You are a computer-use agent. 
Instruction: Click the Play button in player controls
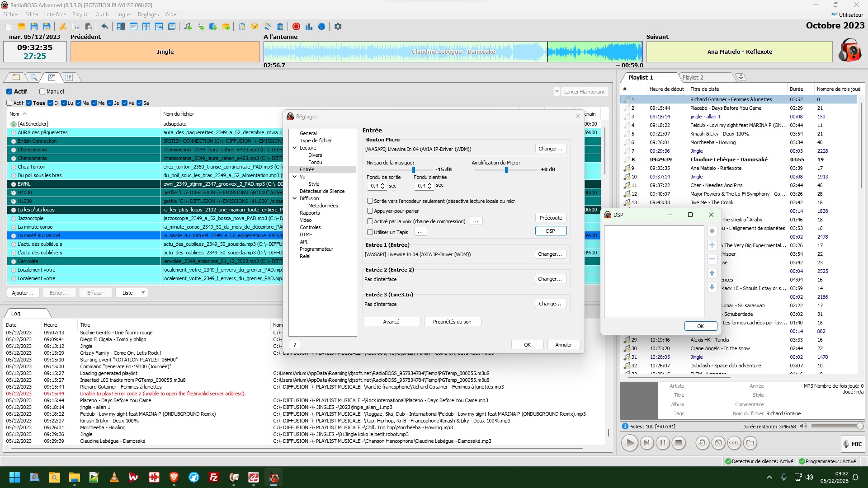click(629, 443)
